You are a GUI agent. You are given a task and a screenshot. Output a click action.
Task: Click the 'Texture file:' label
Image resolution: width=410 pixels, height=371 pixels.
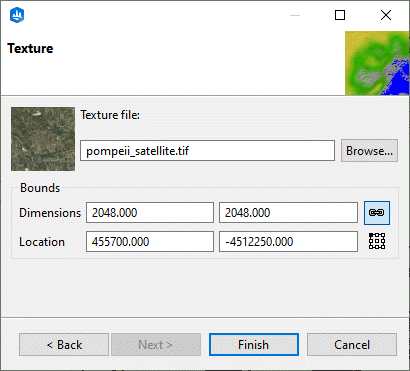(x=110, y=115)
